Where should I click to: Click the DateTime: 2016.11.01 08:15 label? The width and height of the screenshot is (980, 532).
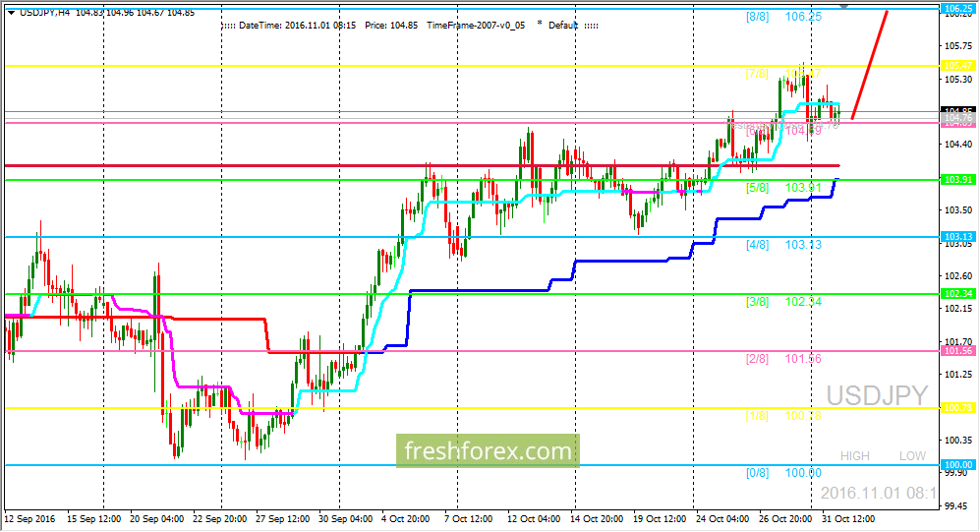pyautogui.click(x=298, y=25)
